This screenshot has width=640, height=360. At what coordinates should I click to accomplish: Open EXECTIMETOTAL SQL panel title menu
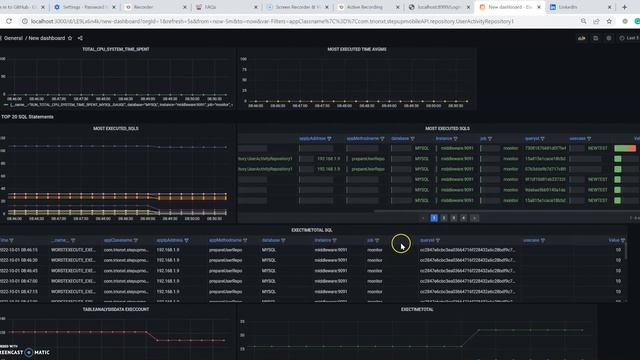[x=312, y=230]
